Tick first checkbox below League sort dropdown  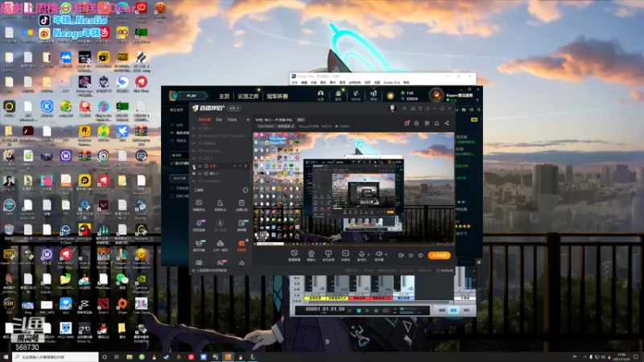[x=171, y=188]
